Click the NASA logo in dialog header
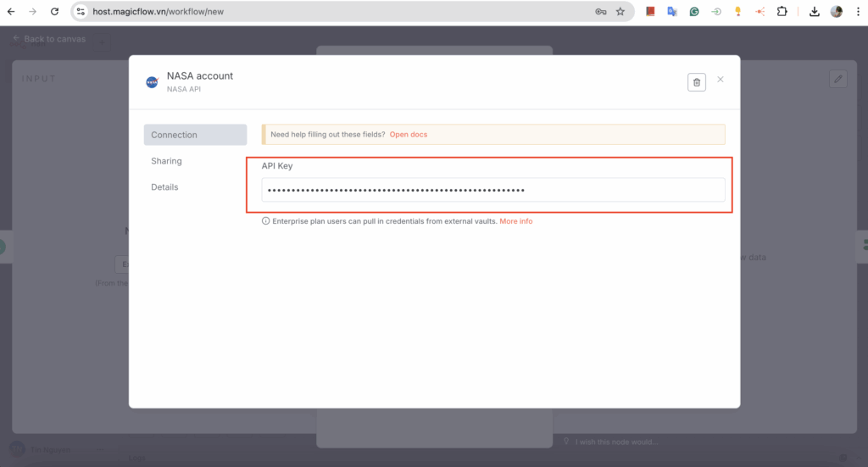 pos(152,82)
